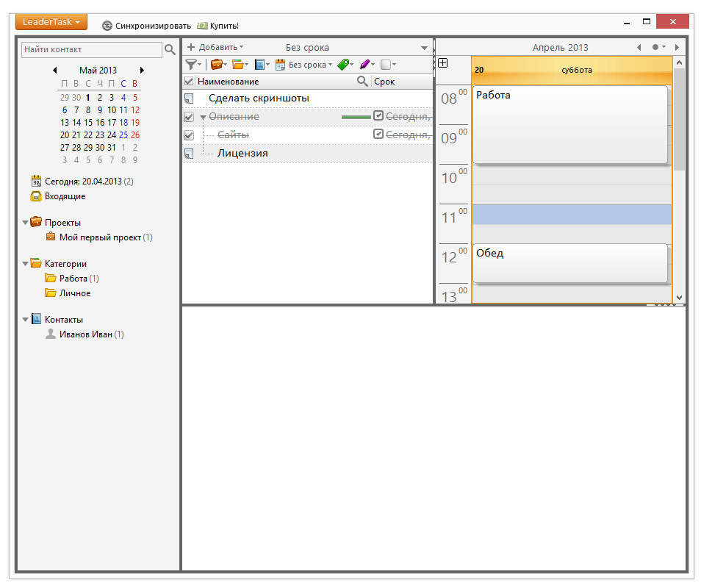This screenshot has height=588, width=701.
Task: Open the calendar view dot dropdown
Action: tap(658, 47)
